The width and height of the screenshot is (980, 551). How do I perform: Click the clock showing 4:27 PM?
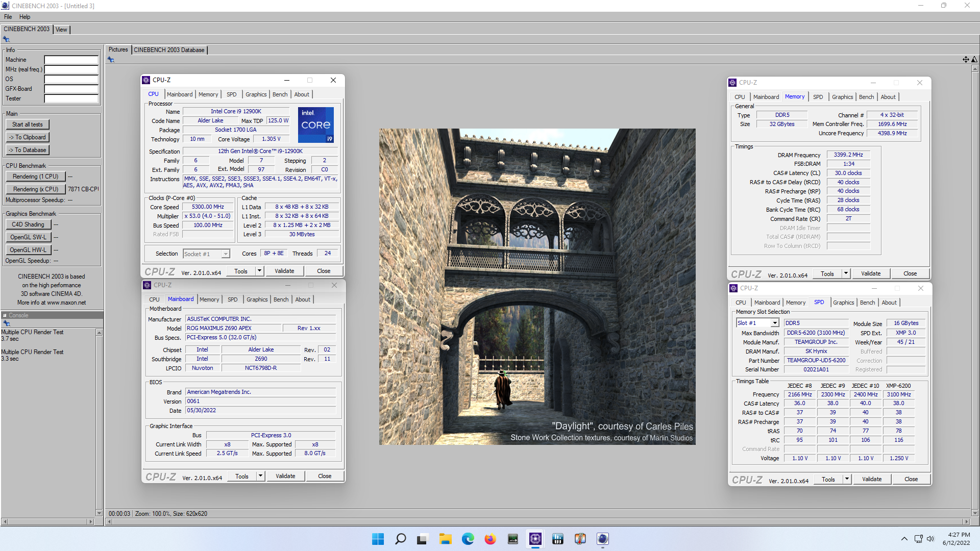pos(959,535)
